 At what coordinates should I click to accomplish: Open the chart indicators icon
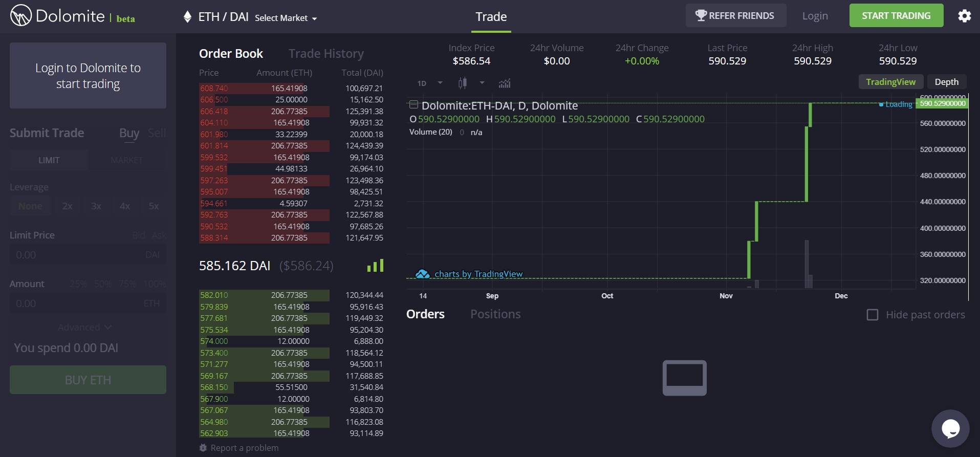point(505,83)
